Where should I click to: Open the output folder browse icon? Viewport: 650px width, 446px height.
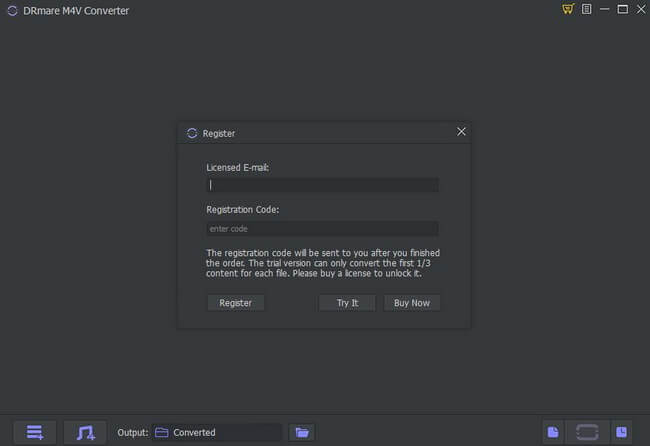tap(302, 432)
